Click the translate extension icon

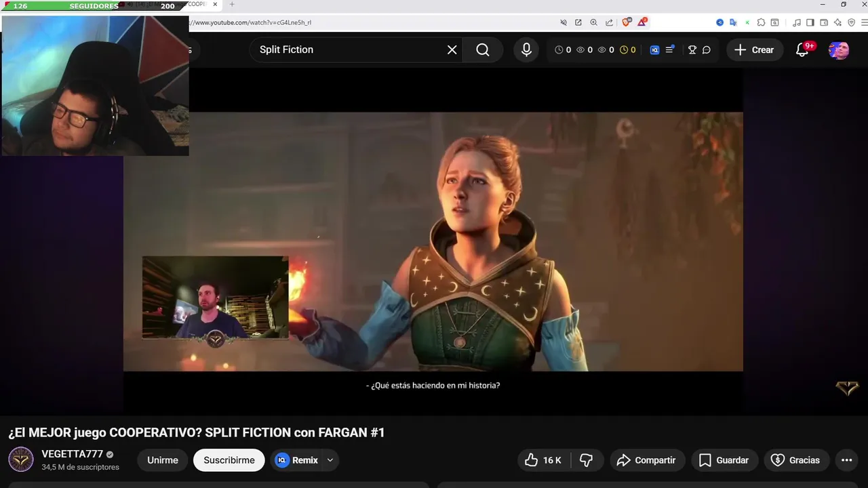click(733, 22)
